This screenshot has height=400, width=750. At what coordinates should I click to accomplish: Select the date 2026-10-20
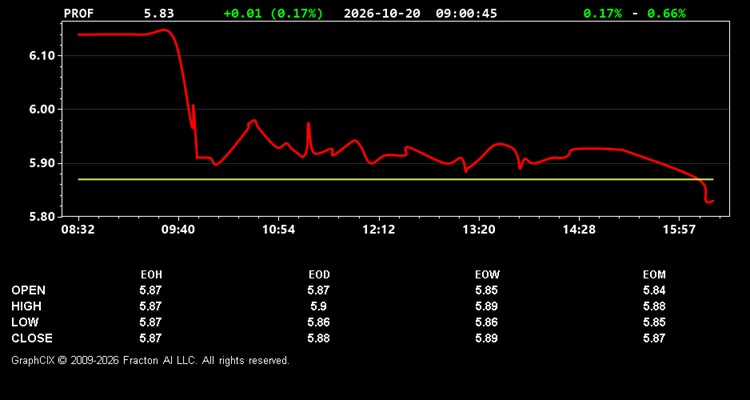[382, 13]
